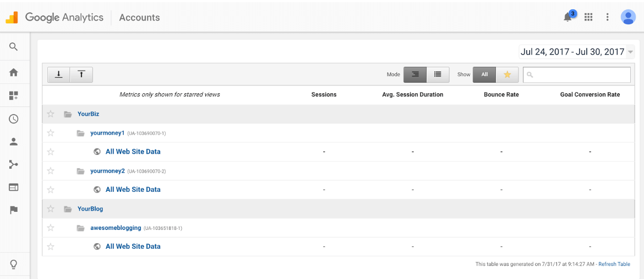Star the yourmoney2 property

tap(51, 171)
